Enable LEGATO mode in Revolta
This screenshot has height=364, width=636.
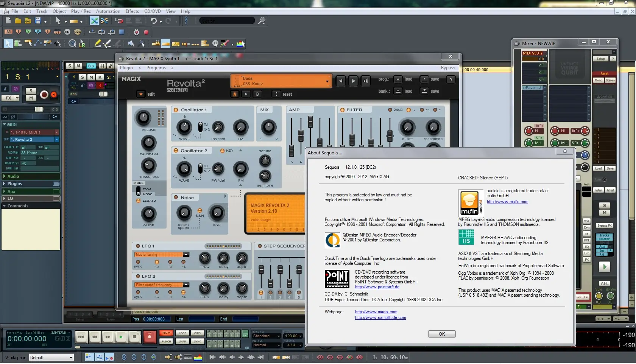coord(139,201)
